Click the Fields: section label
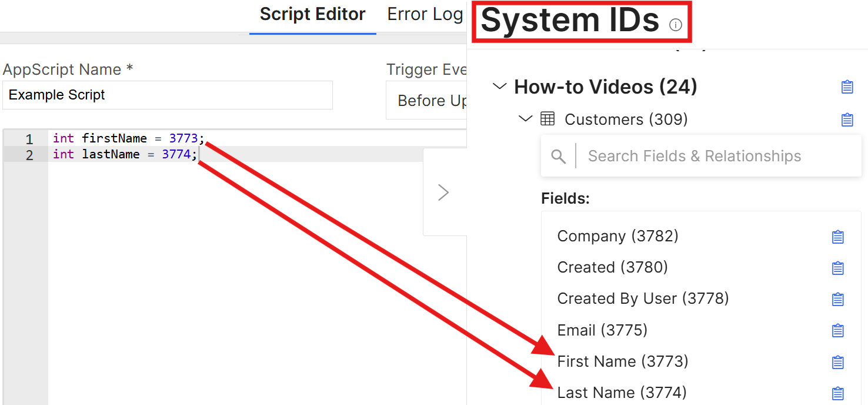Viewport: 868px width, 405px height. tap(565, 199)
